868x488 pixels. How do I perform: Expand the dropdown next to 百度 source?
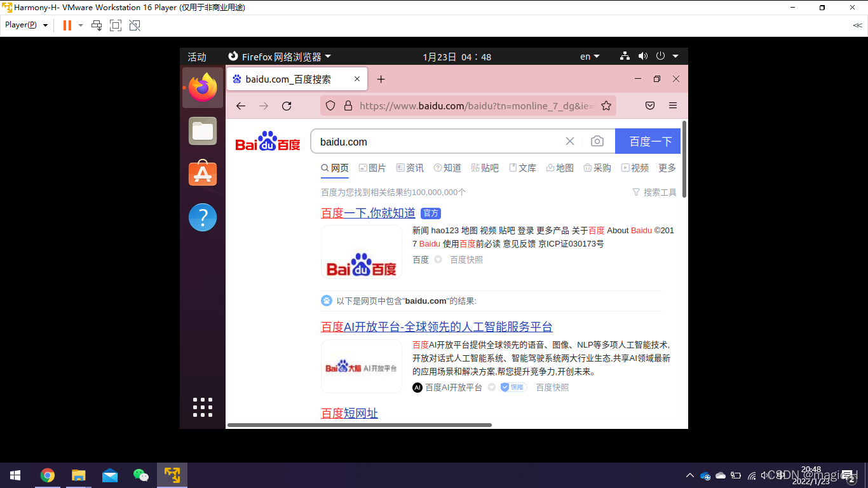pyautogui.click(x=438, y=260)
